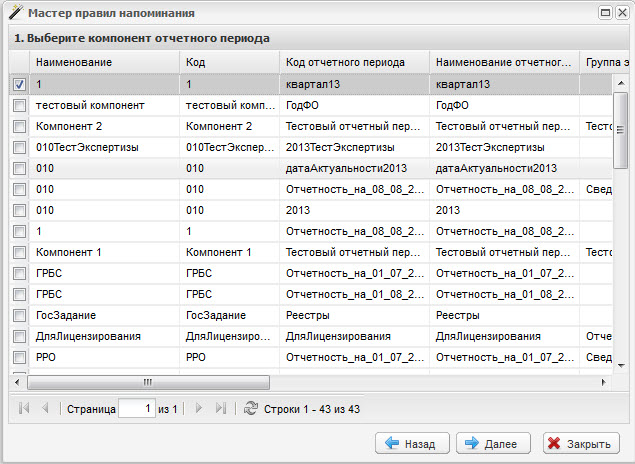Click the page number input field
Image resolution: width=635 pixels, height=464 pixels.
[x=136, y=409]
